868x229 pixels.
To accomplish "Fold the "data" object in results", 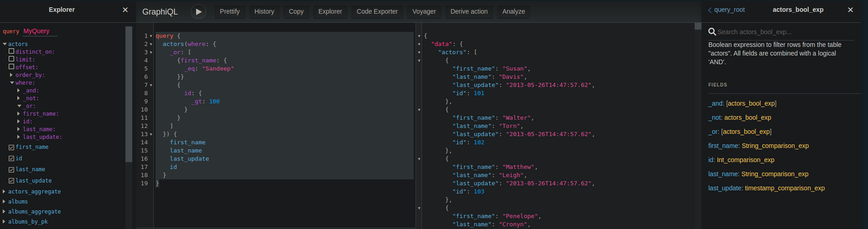I will pyautogui.click(x=419, y=44).
